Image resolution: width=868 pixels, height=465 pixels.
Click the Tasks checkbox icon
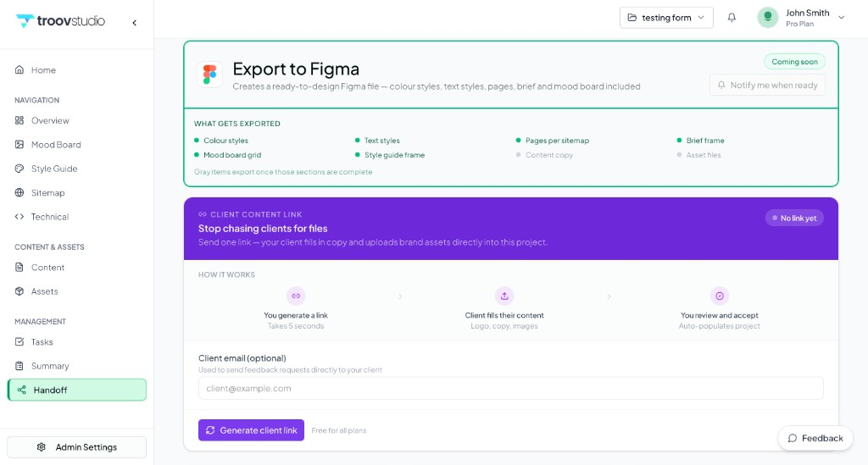pos(19,341)
